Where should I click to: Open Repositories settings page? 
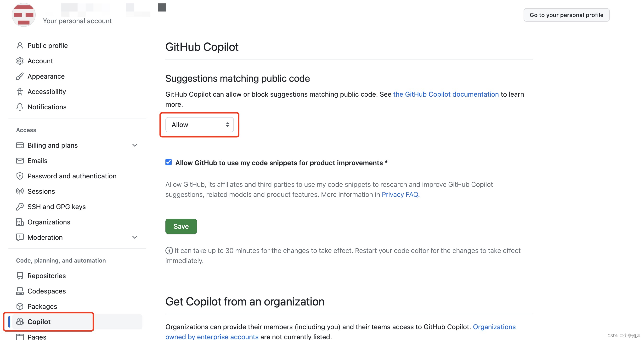pyautogui.click(x=46, y=276)
